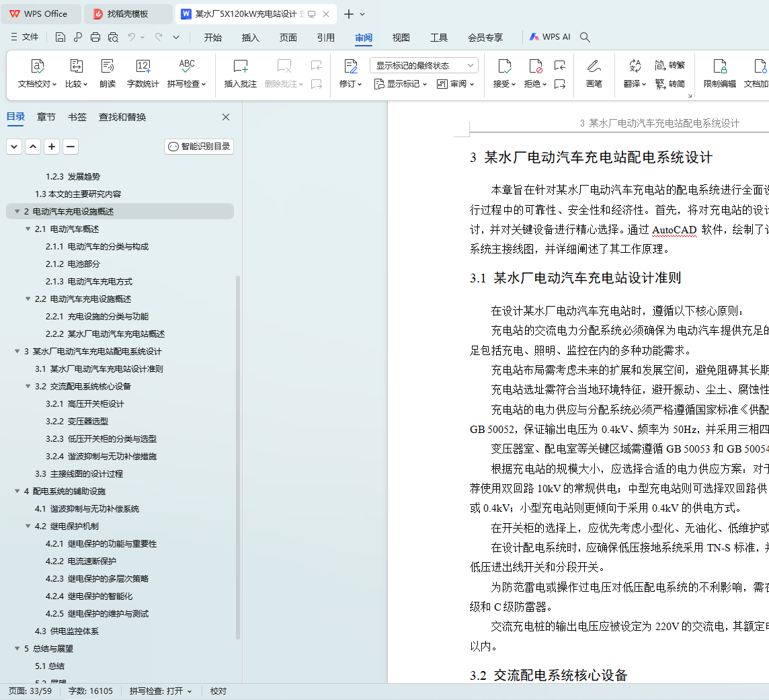
Task: Click 页面: 33/59 page indicator
Action: coord(30,691)
